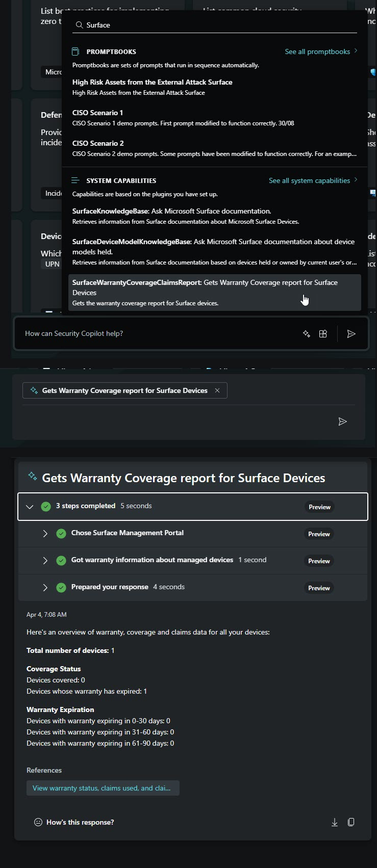Send prompt from Security Copilot prompt bar

[x=351, y=334]
